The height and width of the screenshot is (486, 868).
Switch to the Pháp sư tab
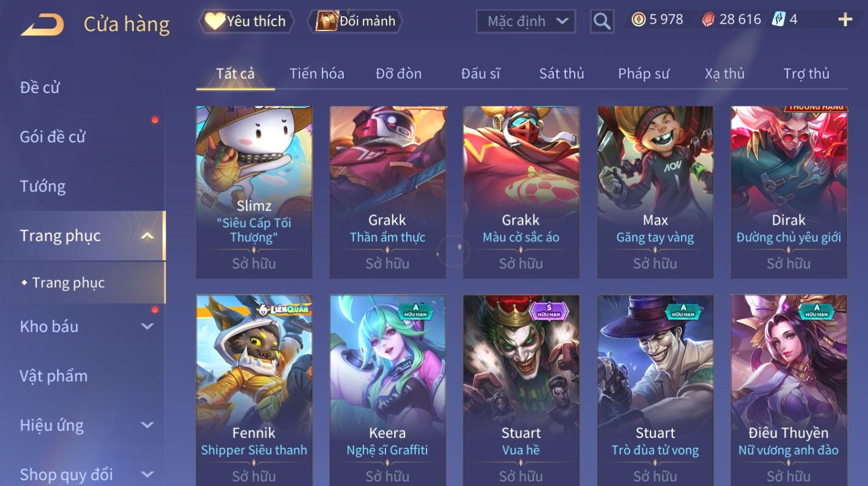pyautogui.click(x=643, y=73)
